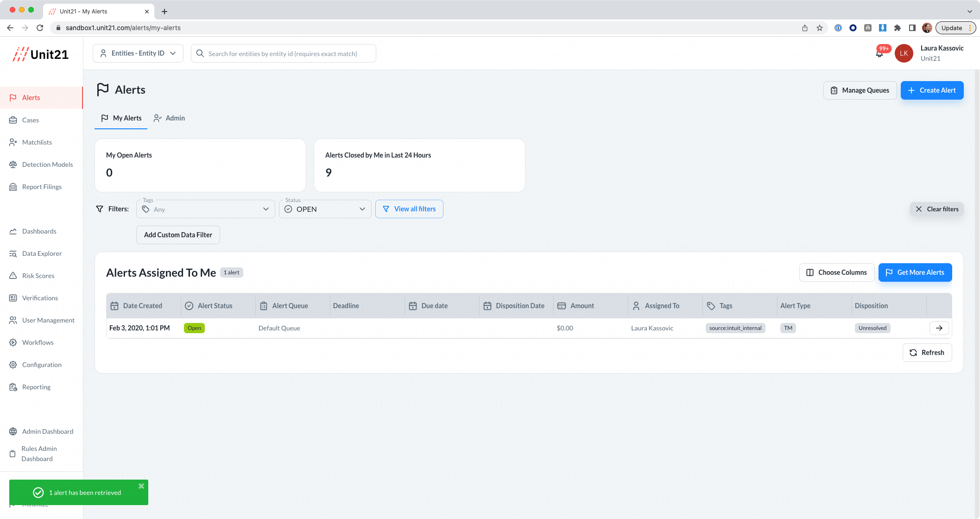Switch to the Admin tab
This screenshot has width=980, height=519.
(x=169, y=118)
